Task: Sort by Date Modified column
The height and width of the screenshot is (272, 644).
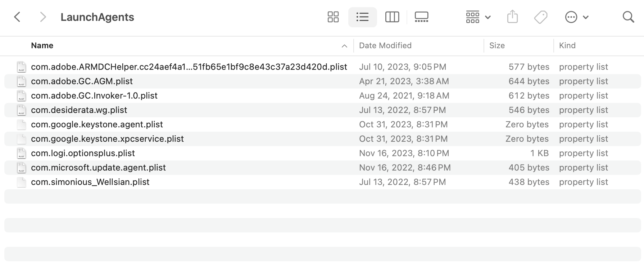Action: click(385, 46)
